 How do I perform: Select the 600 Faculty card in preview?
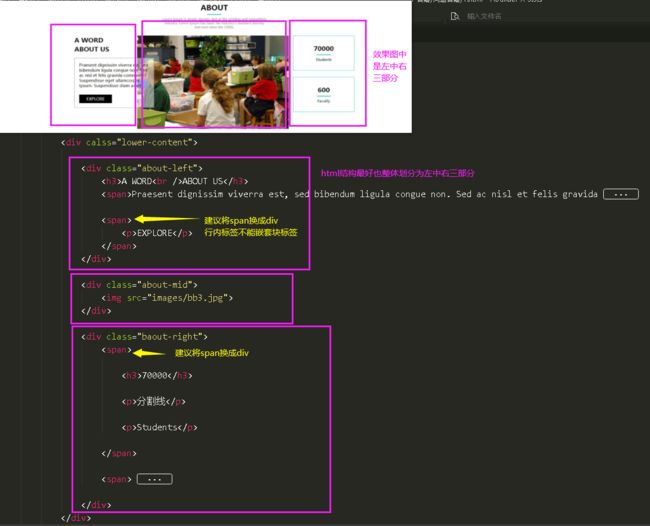click(x=323, y=94)
